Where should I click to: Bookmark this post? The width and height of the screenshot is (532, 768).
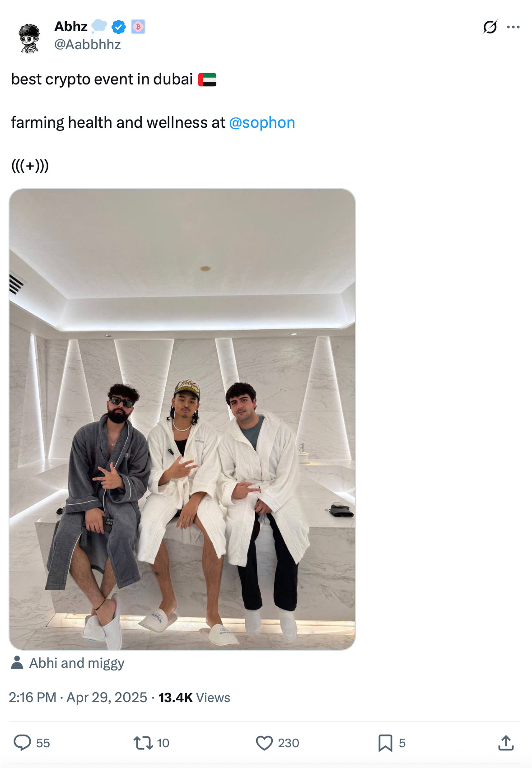point(385,743)
